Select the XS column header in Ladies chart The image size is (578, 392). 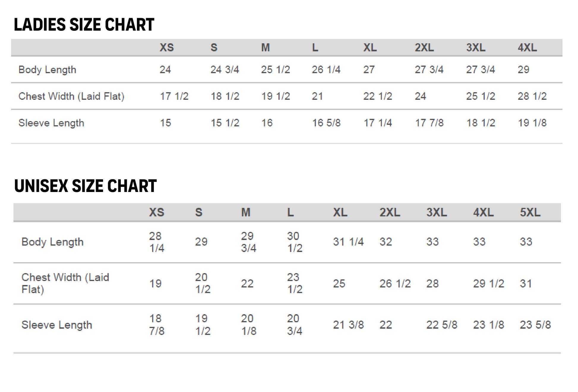click(167, 47)
